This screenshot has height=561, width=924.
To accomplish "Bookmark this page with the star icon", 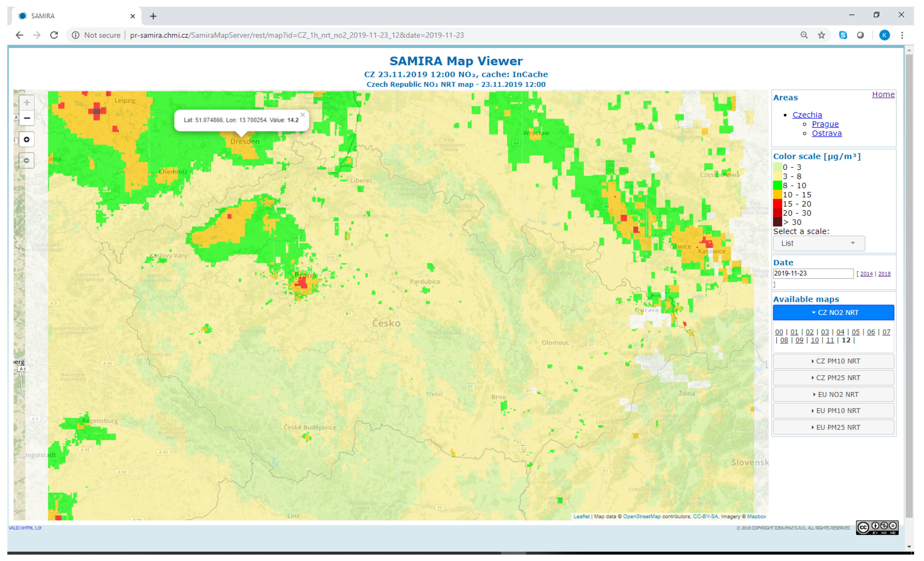I will click(x=822, y=35).
